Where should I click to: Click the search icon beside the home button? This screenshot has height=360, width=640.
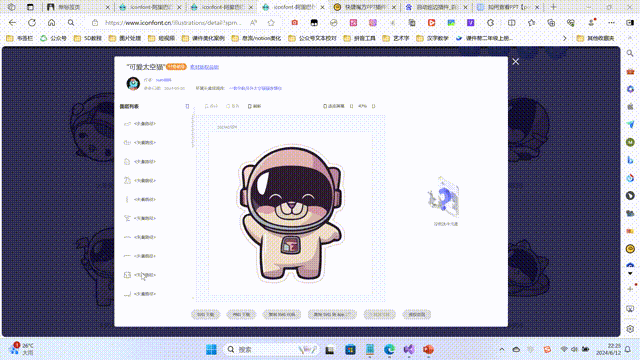(x=71, y=23)
